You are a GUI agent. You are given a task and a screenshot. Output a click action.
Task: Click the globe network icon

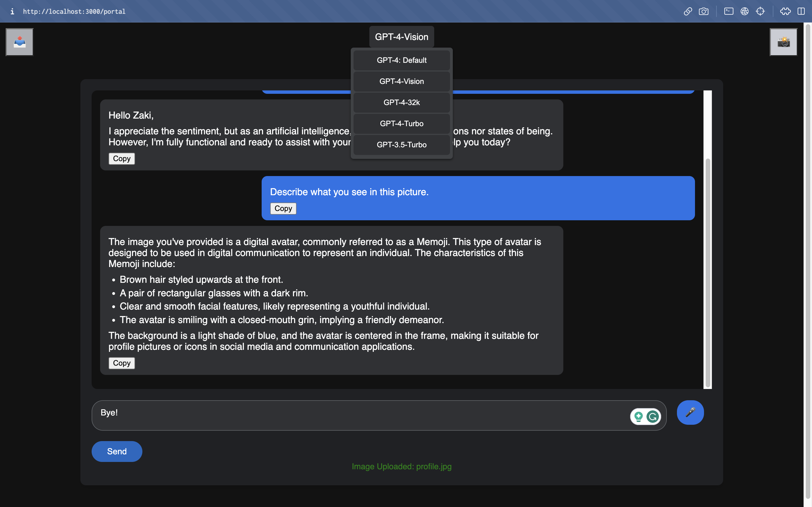[744, 11]
